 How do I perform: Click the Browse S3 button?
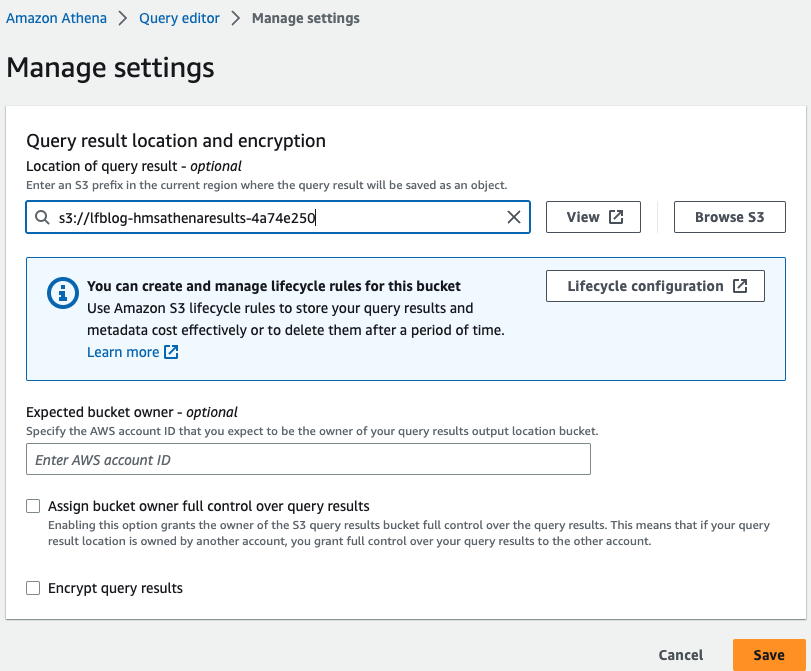[729, 217]
